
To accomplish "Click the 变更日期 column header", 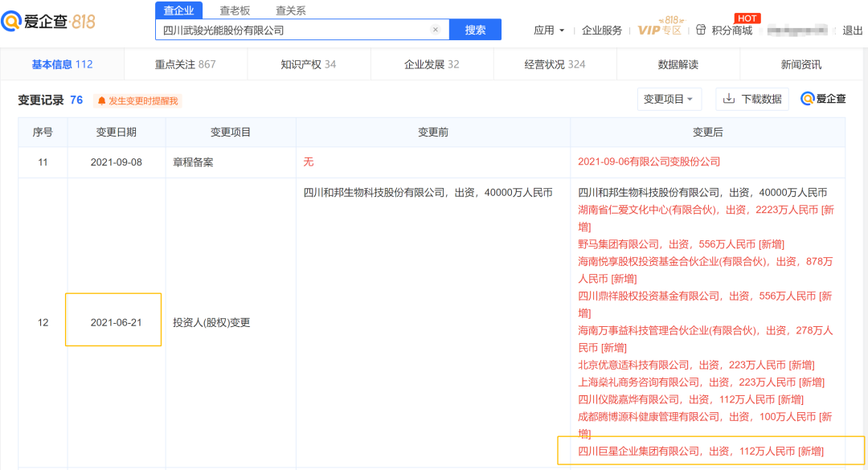I will pyautogui.click(x=117, y=133).
